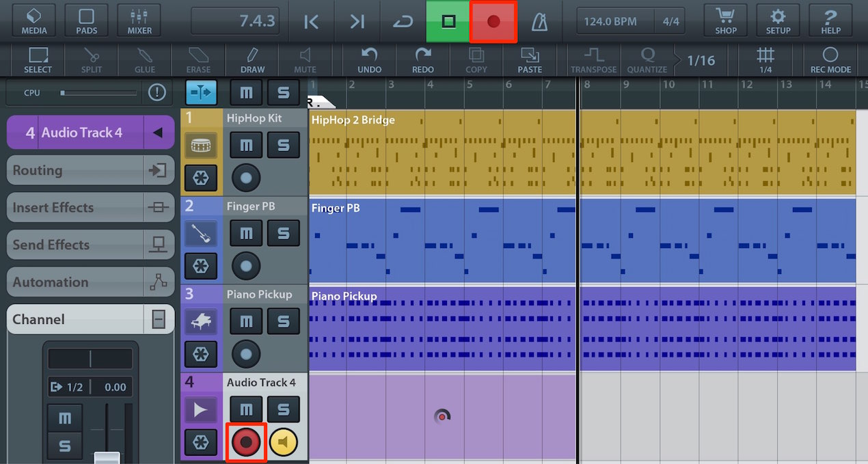Solo the HipHop Kit track
The height and width of the screenshot is (464, 868).
coord(283,146)
